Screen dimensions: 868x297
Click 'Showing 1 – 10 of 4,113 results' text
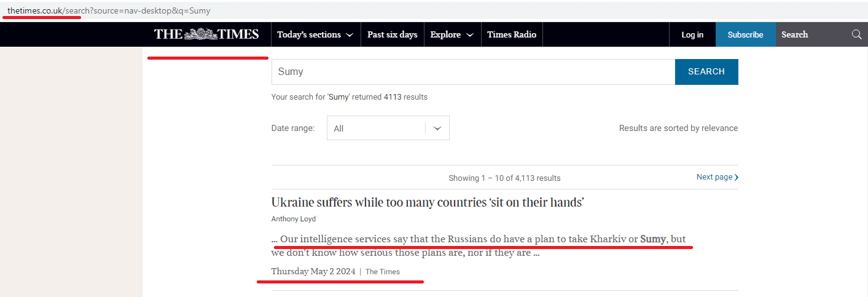(x=504, y=178)
